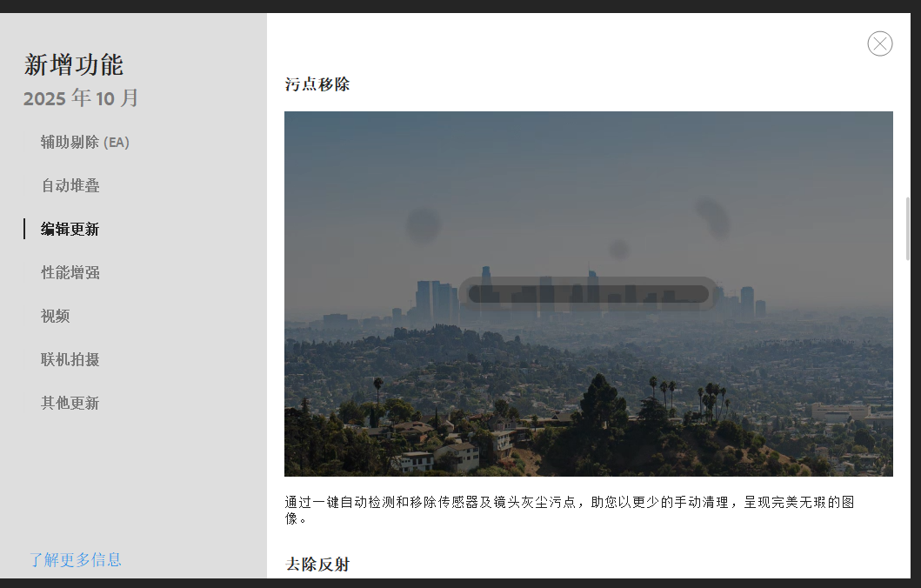Go to the 性能增强 section
This screenshot has height=588, width=921.
70,273
